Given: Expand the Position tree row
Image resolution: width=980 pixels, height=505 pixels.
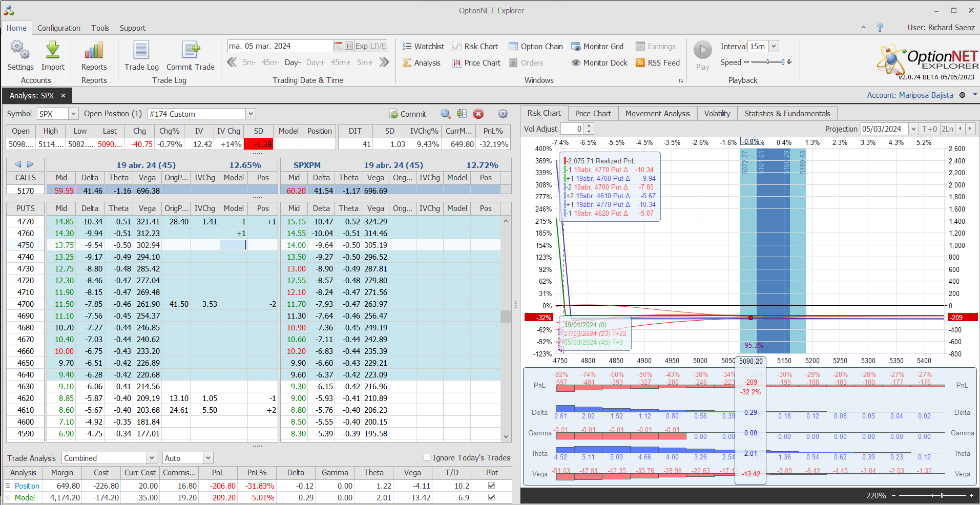Looking at the screenshot, I should tap(8, 486).
